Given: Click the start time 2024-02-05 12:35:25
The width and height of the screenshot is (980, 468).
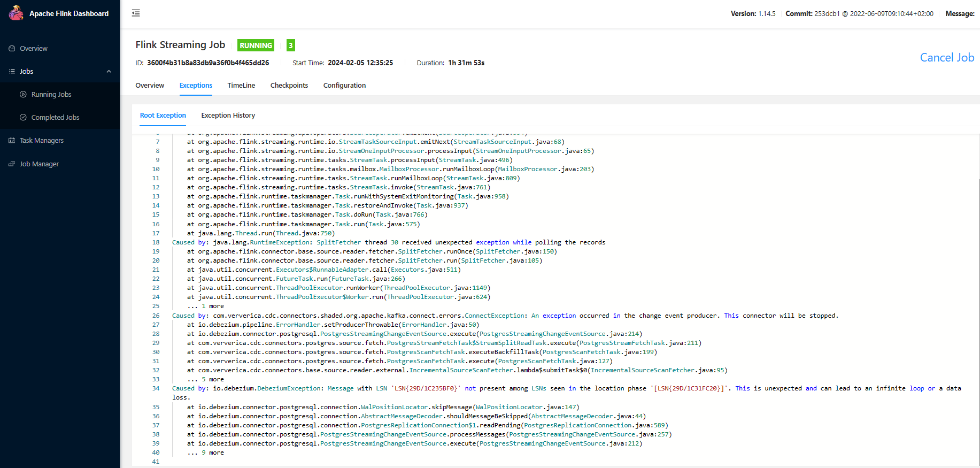Looking at the screenshot, I should click(x=360, y=63).
